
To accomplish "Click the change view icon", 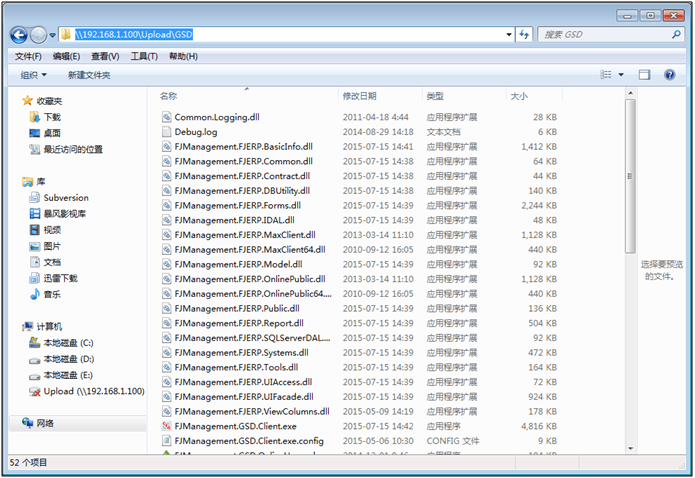I will 606,74.
